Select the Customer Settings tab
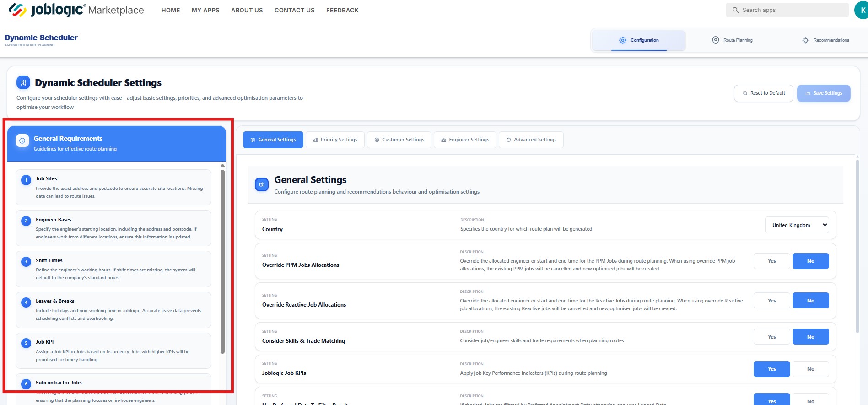The image size is (868, 405). tap(399, 140)
